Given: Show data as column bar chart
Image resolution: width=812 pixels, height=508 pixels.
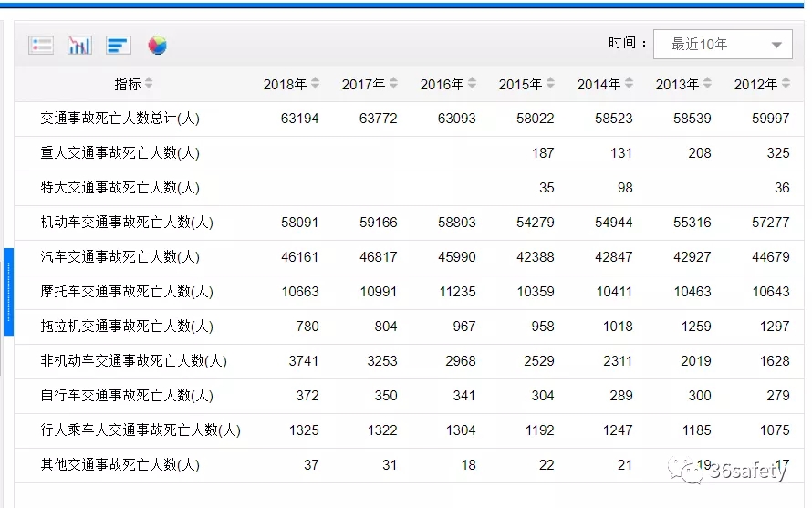Looking at the screenshot, I should coord(79,46).
